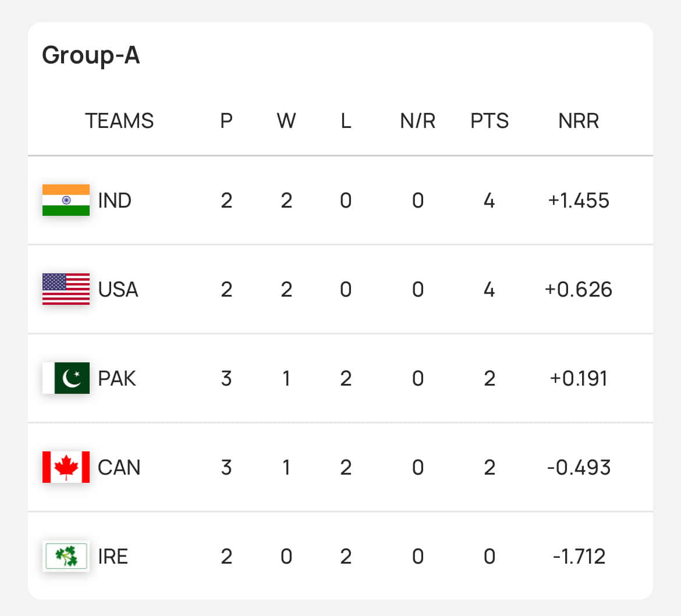Select the IND team name

click(x=115, y=201)
